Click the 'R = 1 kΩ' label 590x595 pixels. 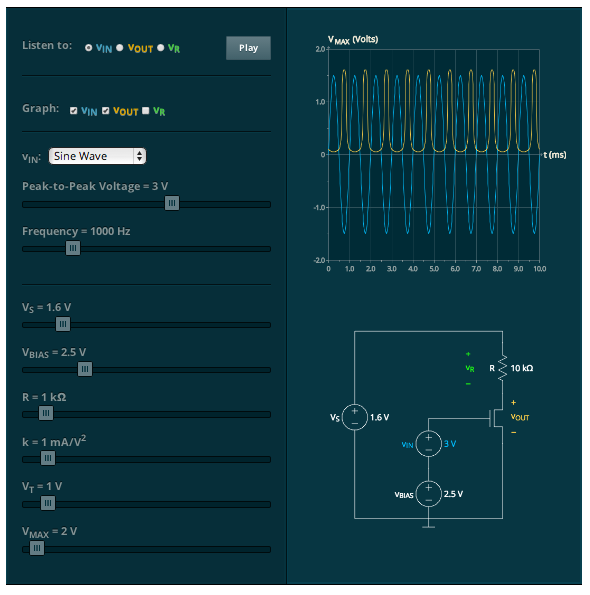pyautogui.click(x=44, y=397)
